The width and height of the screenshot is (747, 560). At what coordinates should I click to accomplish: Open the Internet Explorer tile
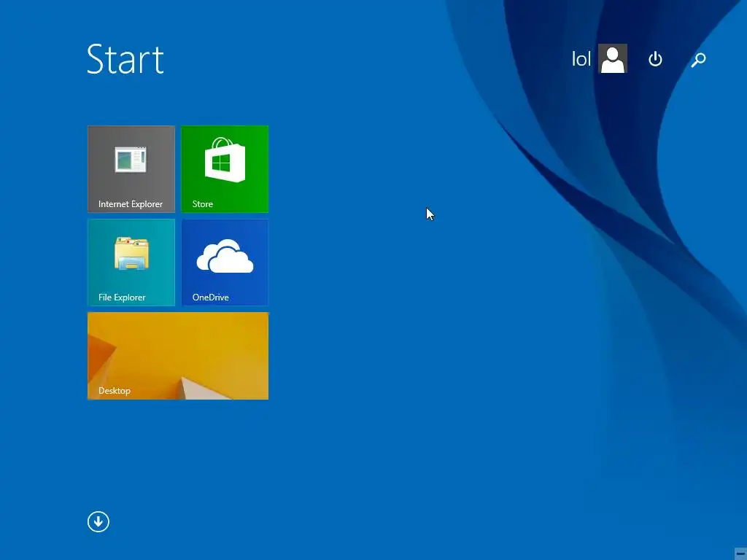tap(131, 168)
